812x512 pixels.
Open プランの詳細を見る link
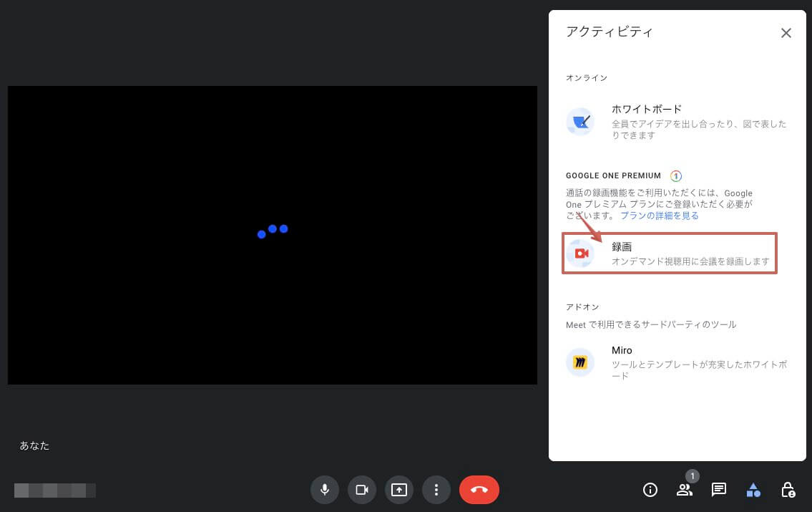[x=659, y=216]
